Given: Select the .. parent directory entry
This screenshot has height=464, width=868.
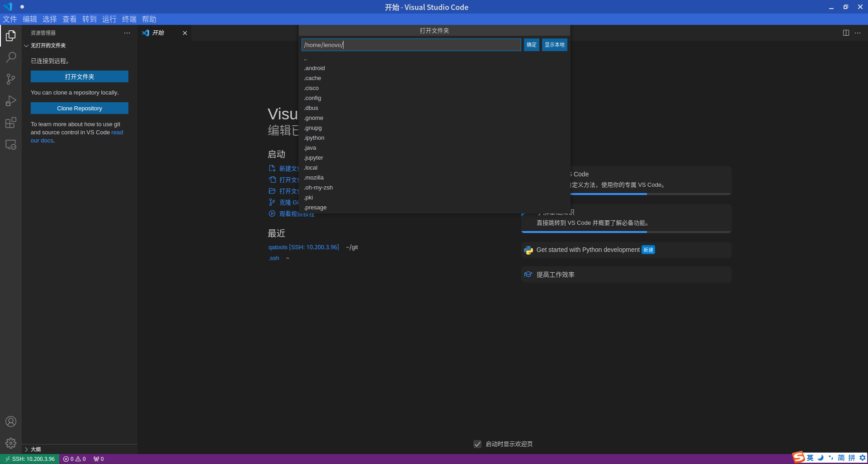Looking at the screenshot, I should 434,58.
